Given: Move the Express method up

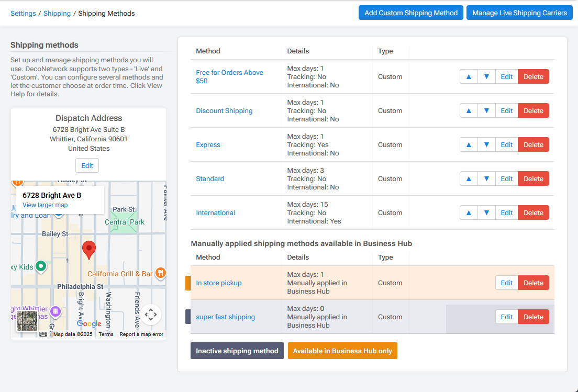Looking at the screenshot, I should coord(469,144).
